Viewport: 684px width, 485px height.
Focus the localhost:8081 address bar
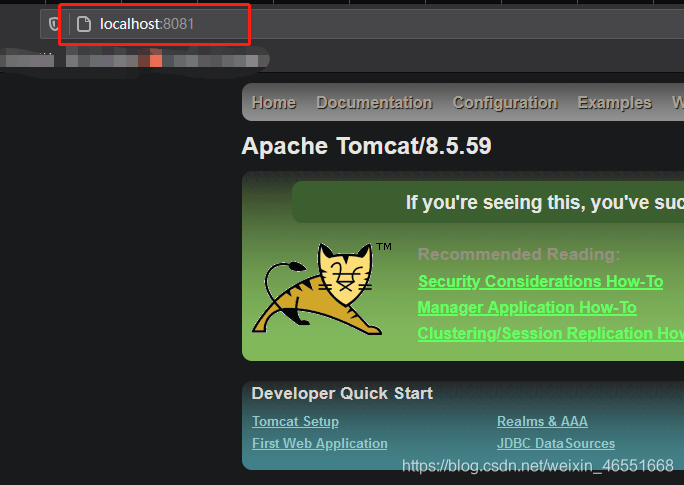tap(362, 24)
